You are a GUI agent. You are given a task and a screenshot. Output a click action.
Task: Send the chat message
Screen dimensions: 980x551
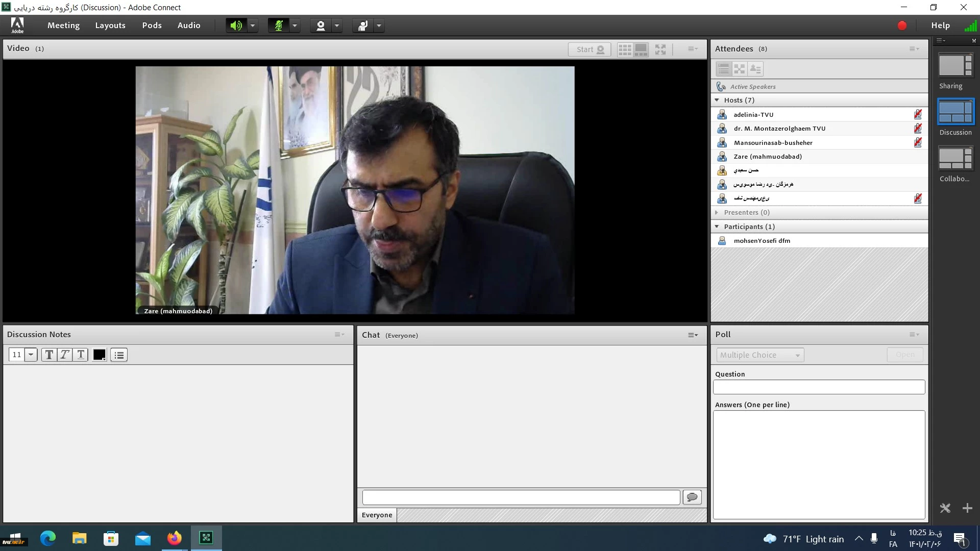click(x=692, y=497)
